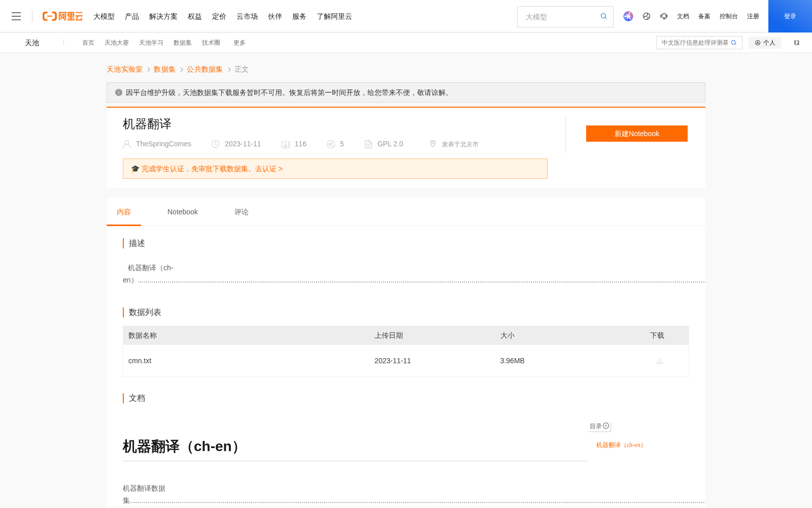Click the share count icon beside 5
Screen dimensions: 812x508
[331, 144]
